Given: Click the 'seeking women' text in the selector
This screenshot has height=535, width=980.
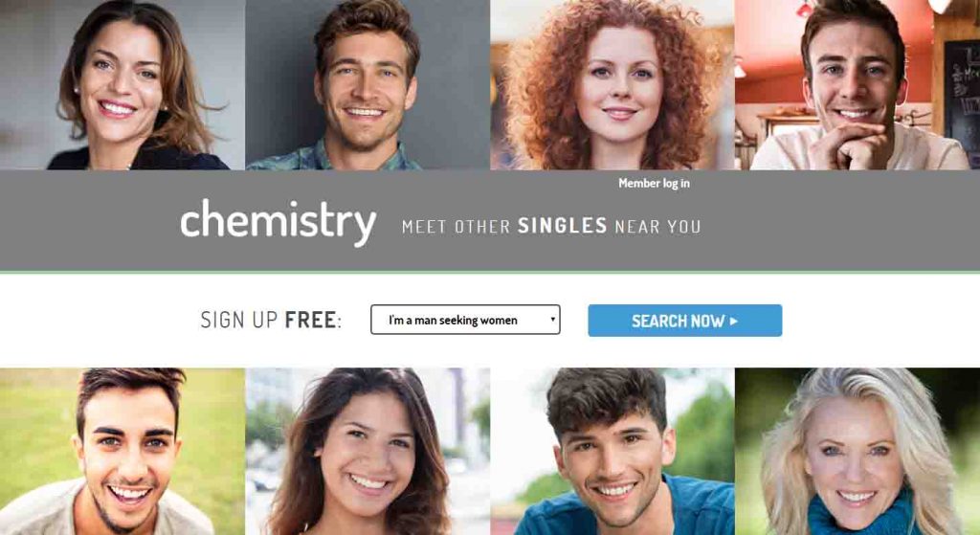Looking at the screenshot, I should [479, 320].
